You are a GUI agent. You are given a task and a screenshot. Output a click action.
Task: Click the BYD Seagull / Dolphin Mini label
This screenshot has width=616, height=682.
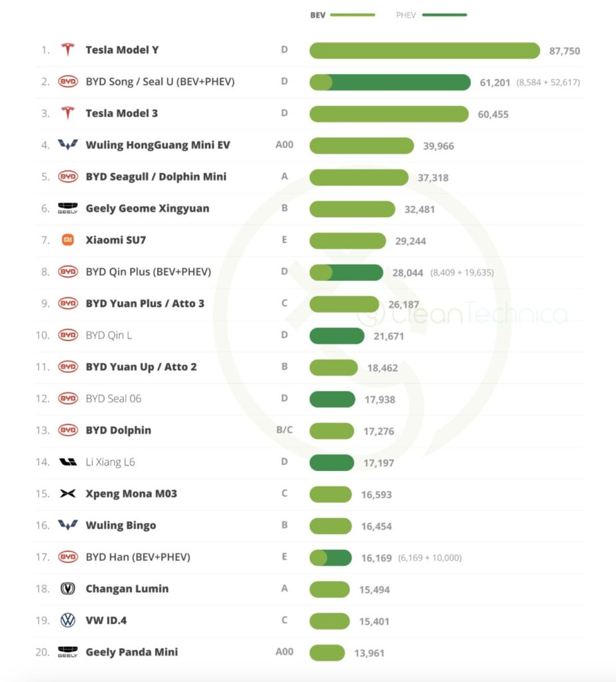[x=156, y=176]
